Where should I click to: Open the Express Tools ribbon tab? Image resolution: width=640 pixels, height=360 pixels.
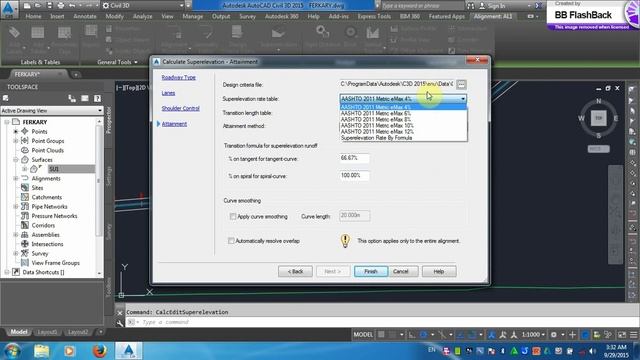coord(374,17)
